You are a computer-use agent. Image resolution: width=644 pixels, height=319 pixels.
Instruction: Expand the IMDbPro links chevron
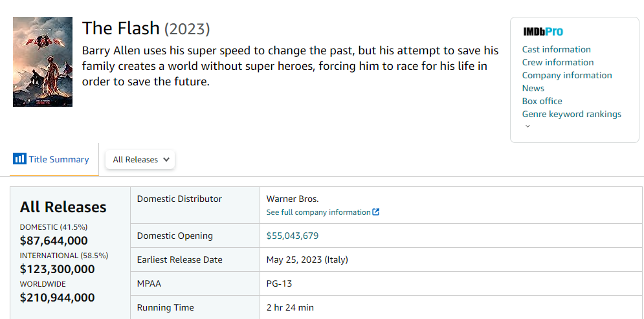[x=527, y=126]
